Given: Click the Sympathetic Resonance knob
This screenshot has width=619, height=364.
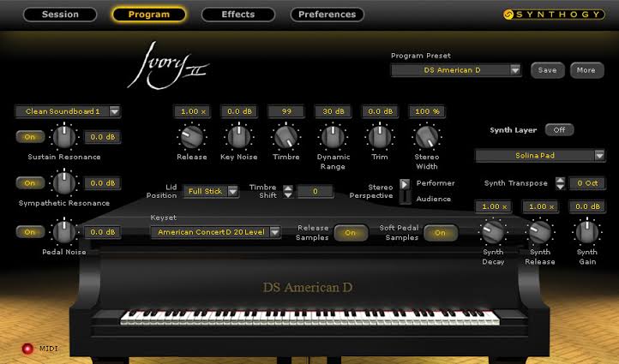Looking at the screenshot, I should [x=64, y=183].
